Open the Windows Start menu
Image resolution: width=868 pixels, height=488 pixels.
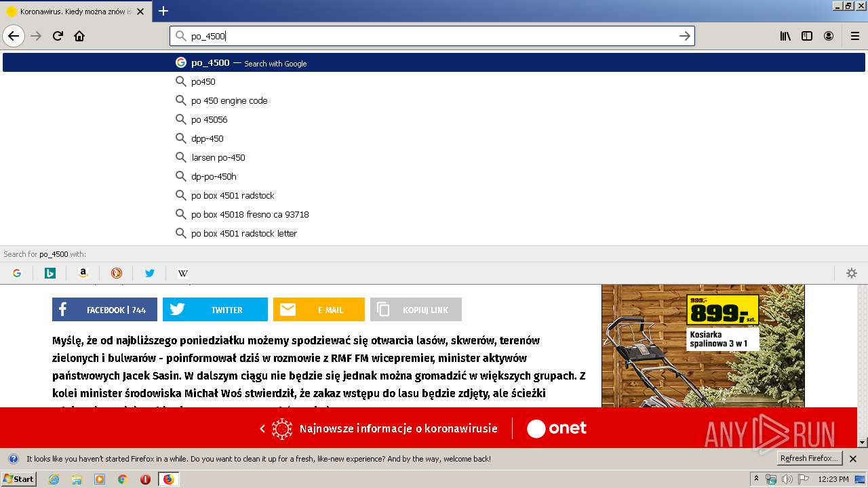pos(18,479)
